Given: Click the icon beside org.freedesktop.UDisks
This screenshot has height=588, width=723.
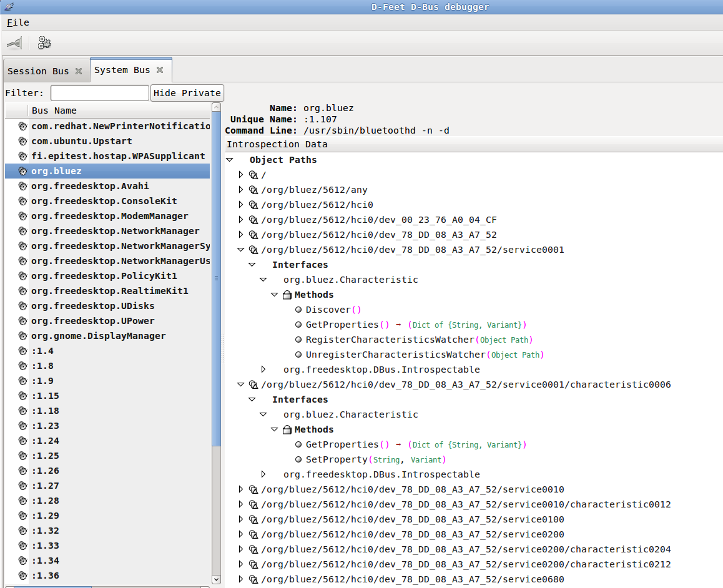Looking at the screenshot, I should 22,306.
